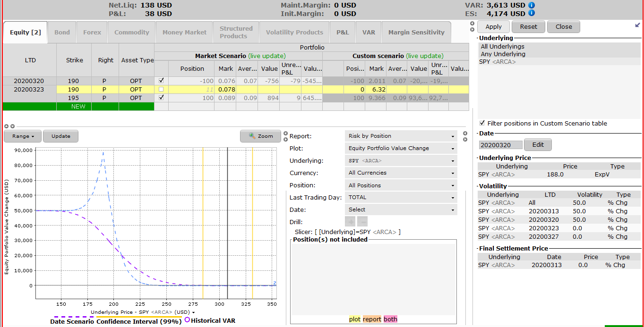This screenshot has height=327, width=644.
Task: Click the LTD column header
Action: click(x=30, y=60)
